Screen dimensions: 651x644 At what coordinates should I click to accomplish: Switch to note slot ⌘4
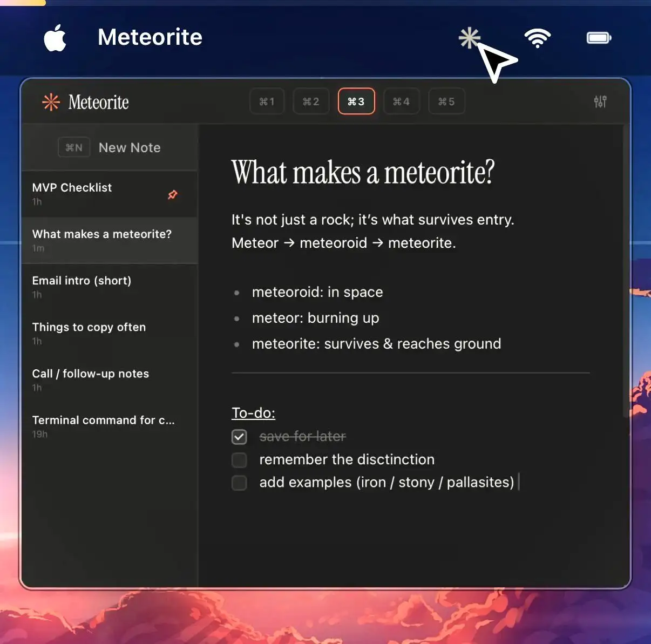tap(401, 101)
